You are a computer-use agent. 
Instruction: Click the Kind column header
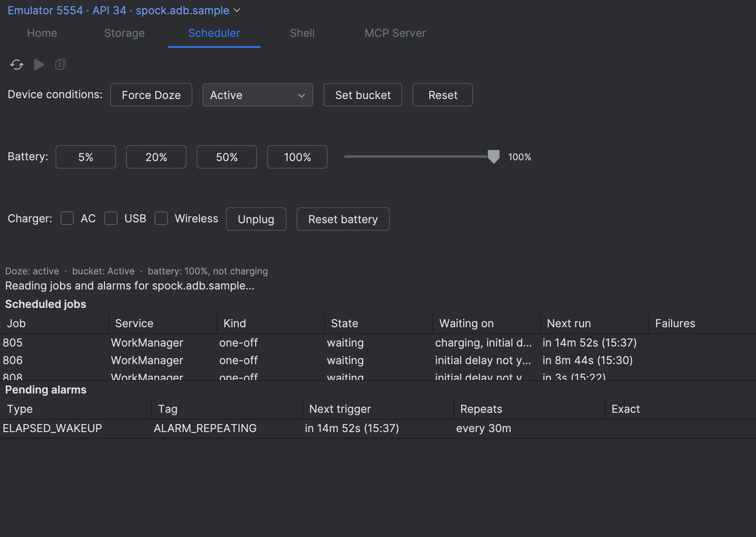point(271,323)
